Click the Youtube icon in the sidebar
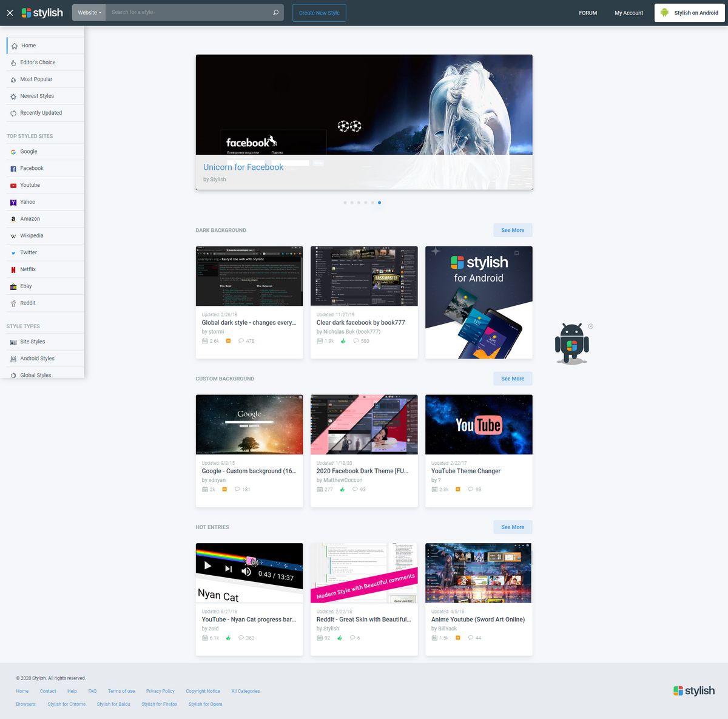Image resolution: width=728 pixels, height=719 pixels. [x=13, y=186]
